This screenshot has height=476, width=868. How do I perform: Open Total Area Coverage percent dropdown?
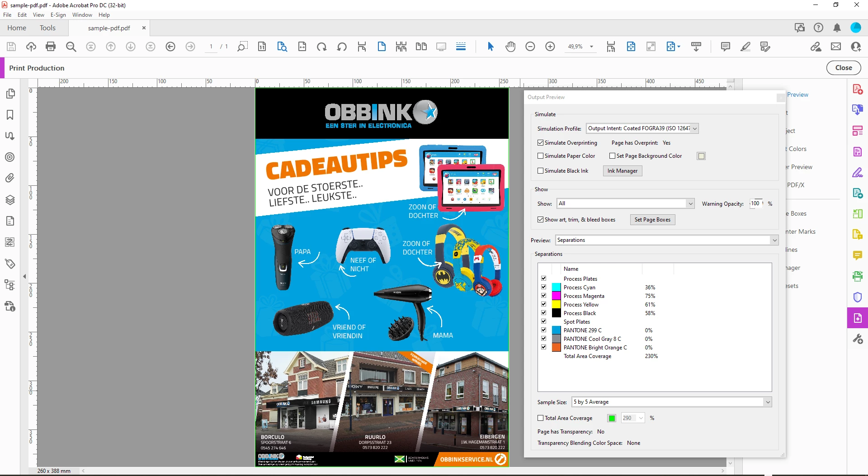pos(632,418)
